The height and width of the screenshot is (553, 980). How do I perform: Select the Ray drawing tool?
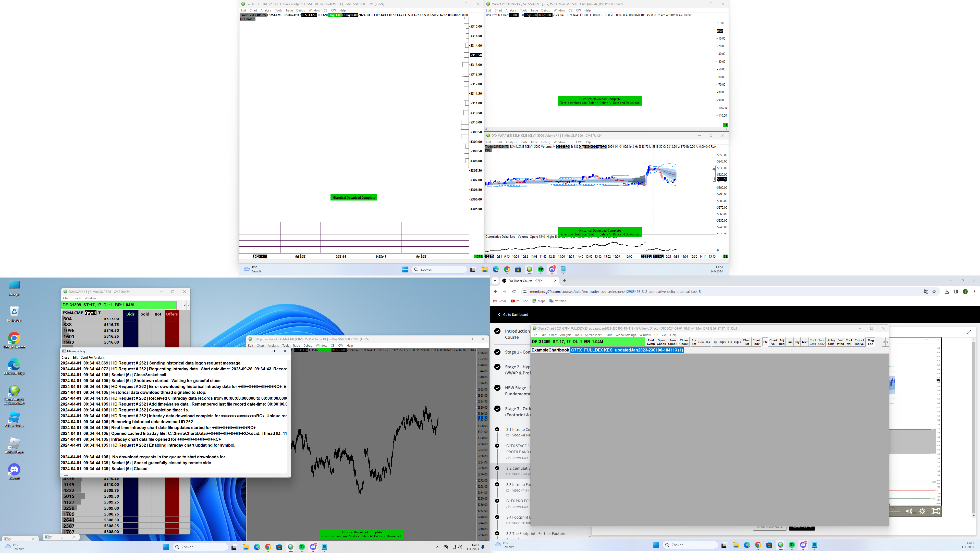coord(797,342)
